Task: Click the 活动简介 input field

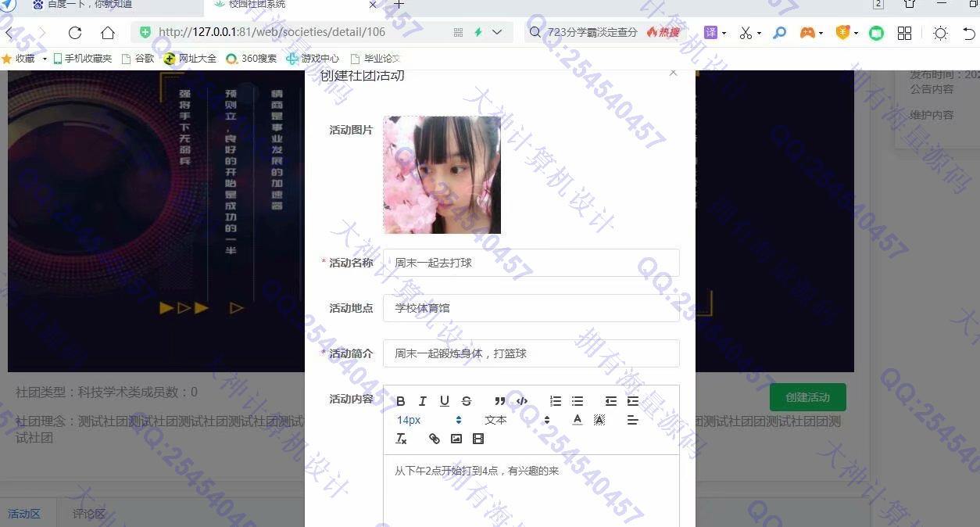Action: (x=531, y=353)
